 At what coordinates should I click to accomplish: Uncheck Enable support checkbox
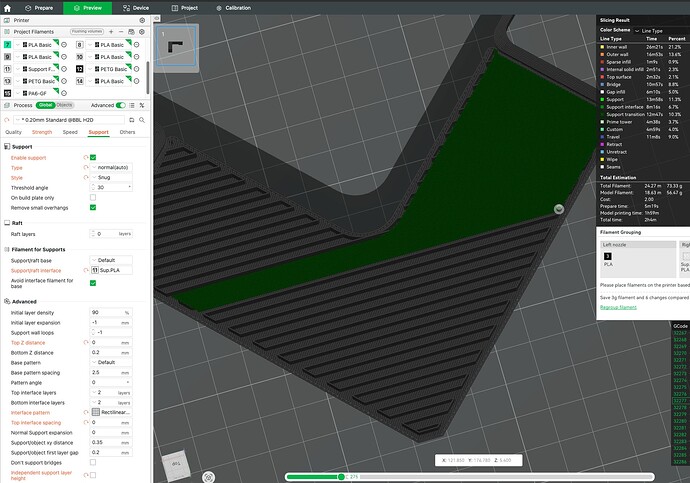[x=93, y=157]
